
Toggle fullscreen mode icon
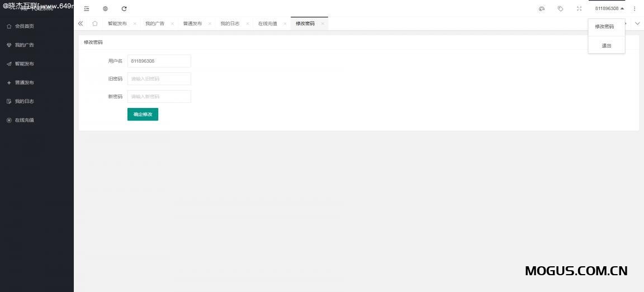(x=579, y=8)
